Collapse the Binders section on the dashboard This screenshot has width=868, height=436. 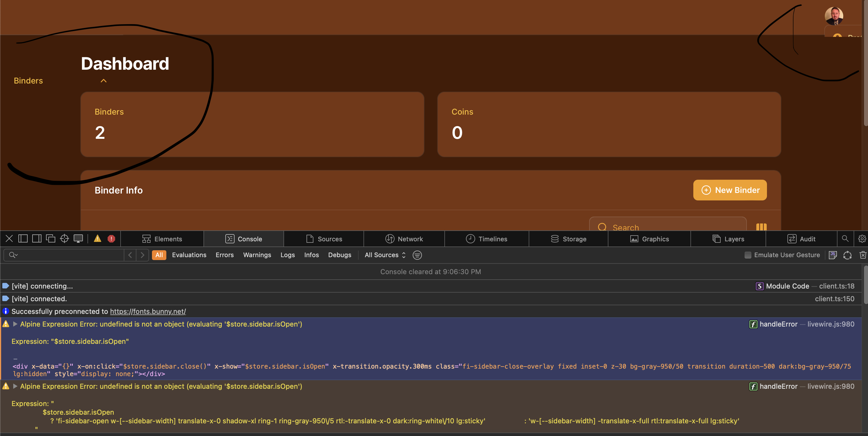coord(103,81)
